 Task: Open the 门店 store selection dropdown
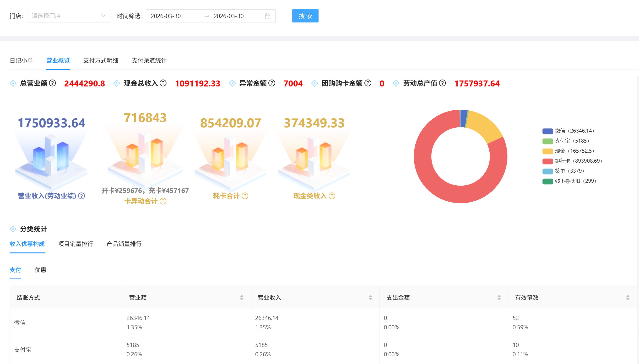coord(68,16)
